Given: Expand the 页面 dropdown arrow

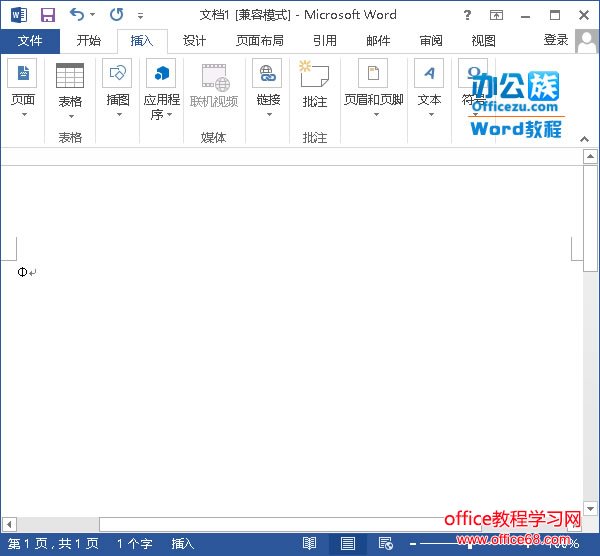Looking at the screenshot, I should pyautogui.click(x=24, y=114).
